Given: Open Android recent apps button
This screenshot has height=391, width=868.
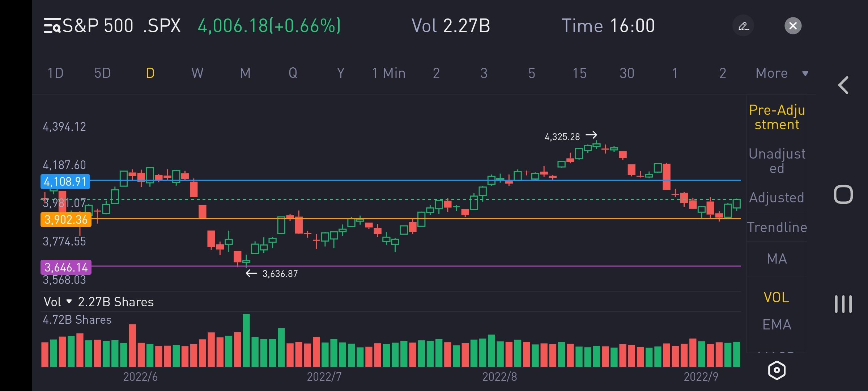Looking at the screenshot, I should tap(843, 304).
